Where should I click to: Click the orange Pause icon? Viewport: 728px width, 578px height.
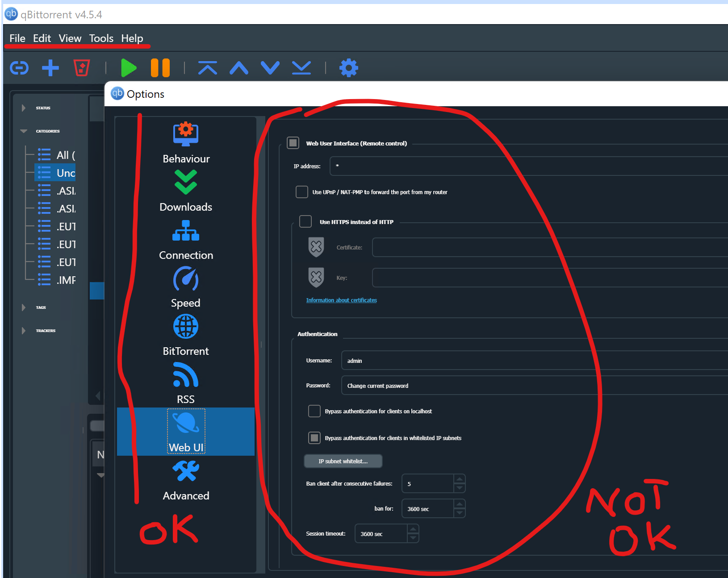pyautogui.click(x=160, y=68)
